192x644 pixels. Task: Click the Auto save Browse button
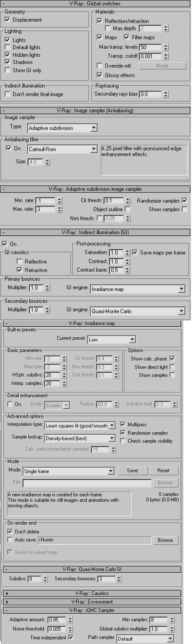[x=165, y=540]
